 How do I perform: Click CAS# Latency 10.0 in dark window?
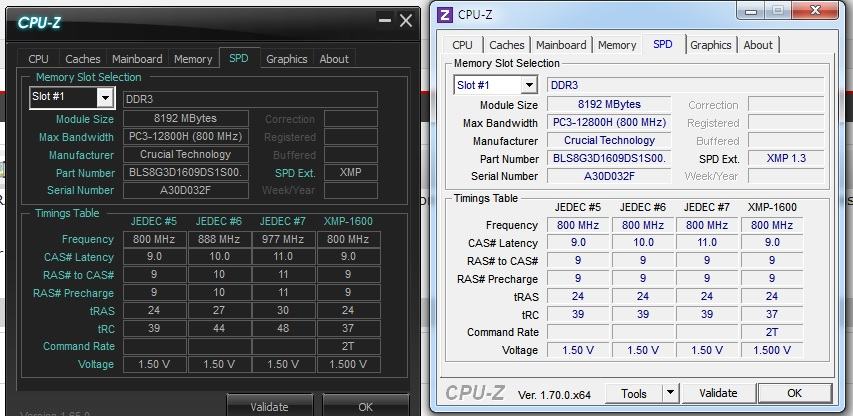point(219,257)
